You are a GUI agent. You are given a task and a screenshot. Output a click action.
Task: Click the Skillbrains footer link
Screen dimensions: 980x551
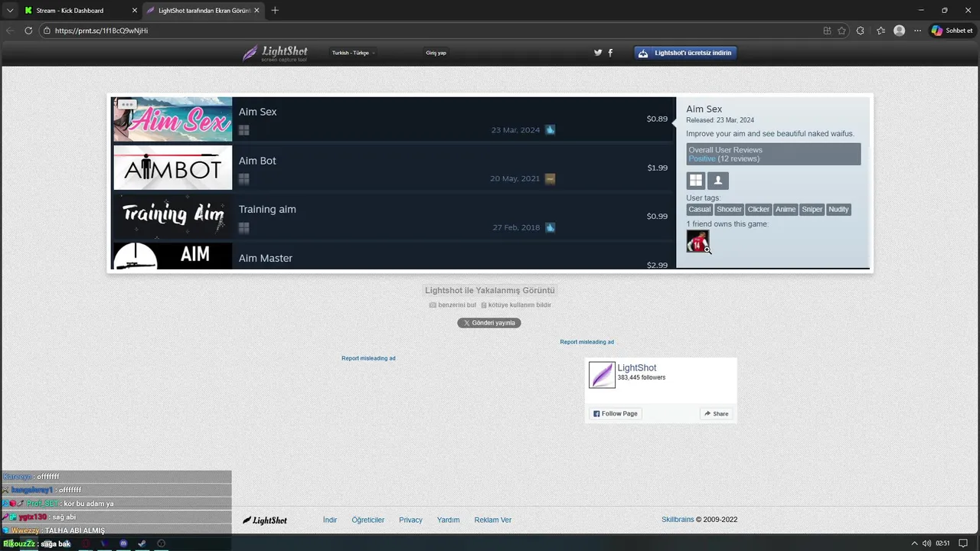[678, 520]
